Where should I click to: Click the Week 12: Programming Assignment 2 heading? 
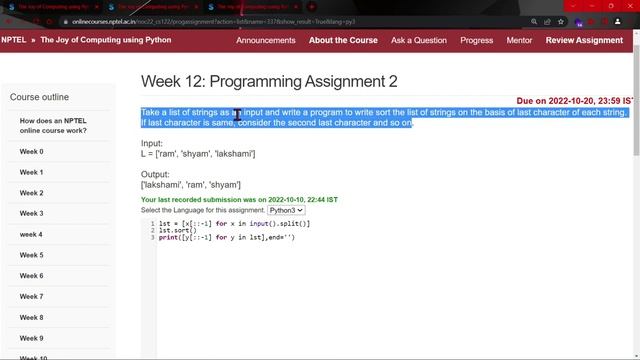coord(269,82)
